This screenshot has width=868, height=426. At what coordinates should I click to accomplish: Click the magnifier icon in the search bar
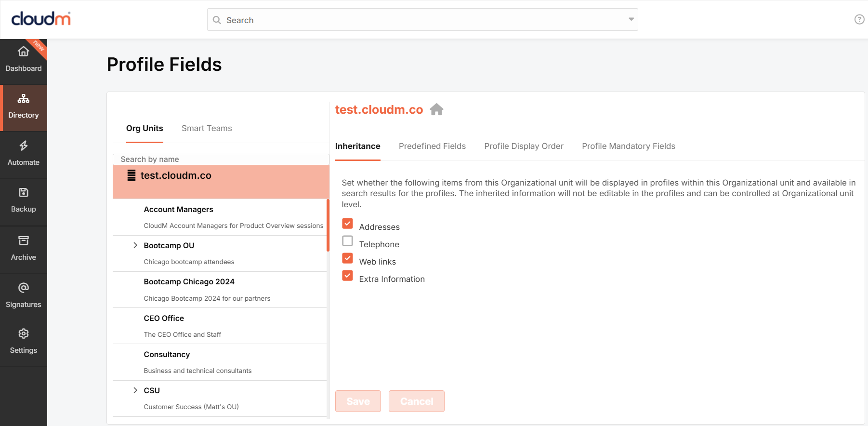pos(217,20)
